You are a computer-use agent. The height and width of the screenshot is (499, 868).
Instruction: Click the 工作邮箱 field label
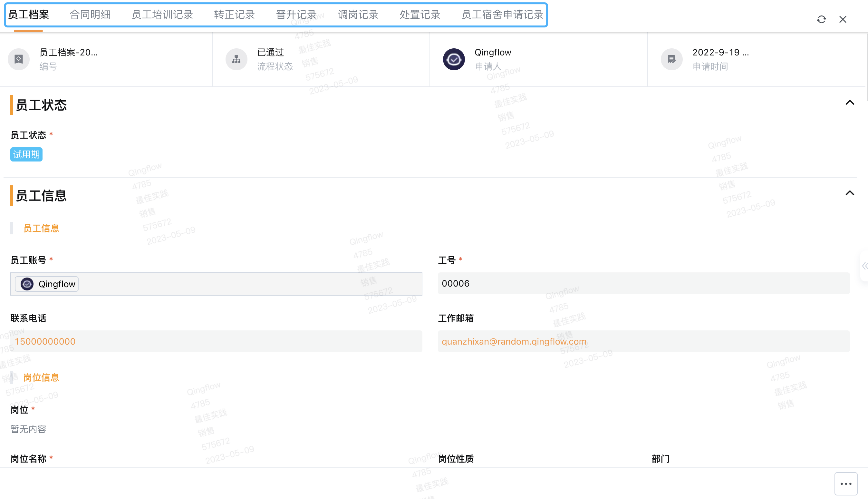tap(456, 318)
